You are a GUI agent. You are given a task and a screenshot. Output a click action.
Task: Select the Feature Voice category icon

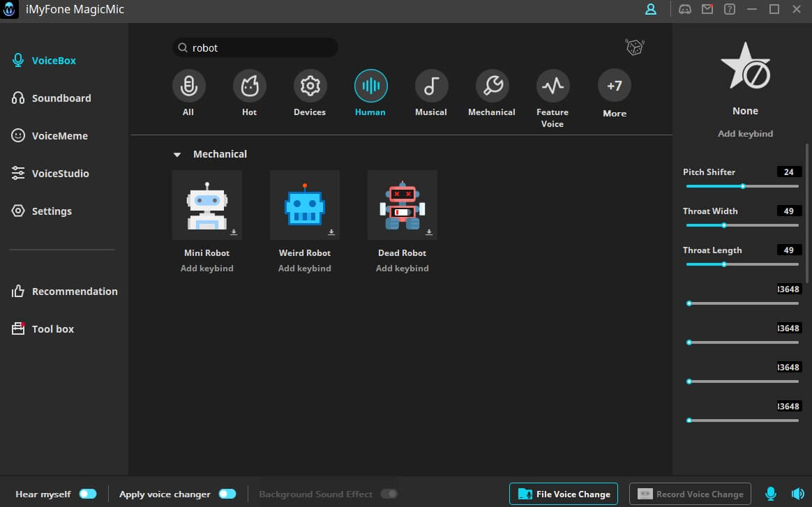(x=552, y=86)
